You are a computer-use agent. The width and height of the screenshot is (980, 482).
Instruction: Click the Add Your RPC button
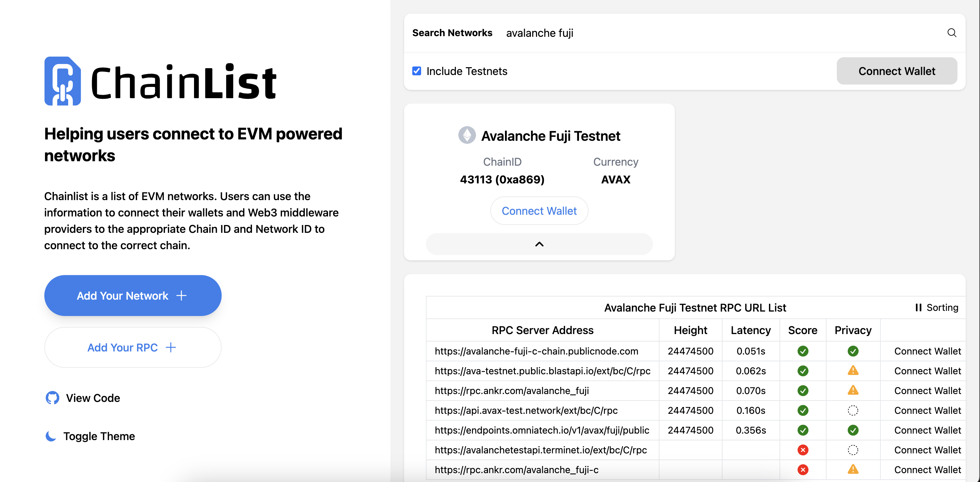(x=133, y=347)
